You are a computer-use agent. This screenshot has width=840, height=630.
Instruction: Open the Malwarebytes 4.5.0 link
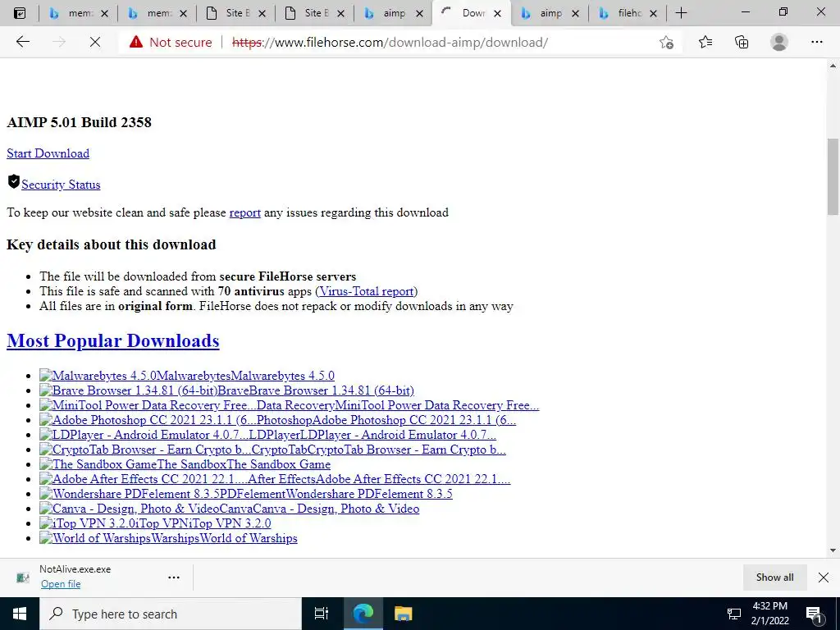point(187,376)
